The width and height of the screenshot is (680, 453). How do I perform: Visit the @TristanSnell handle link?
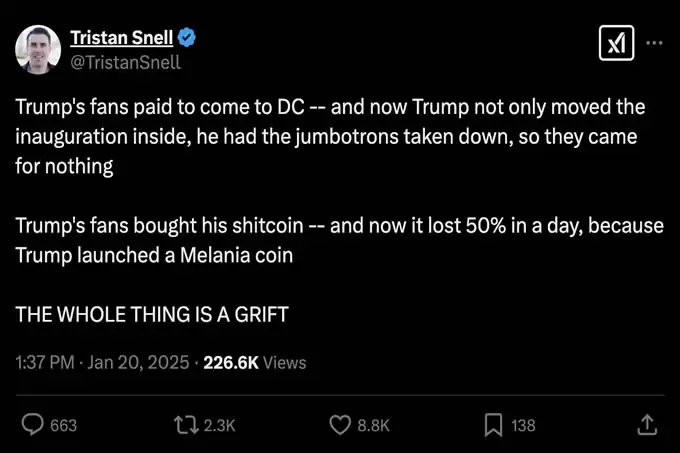click(125, 62)
